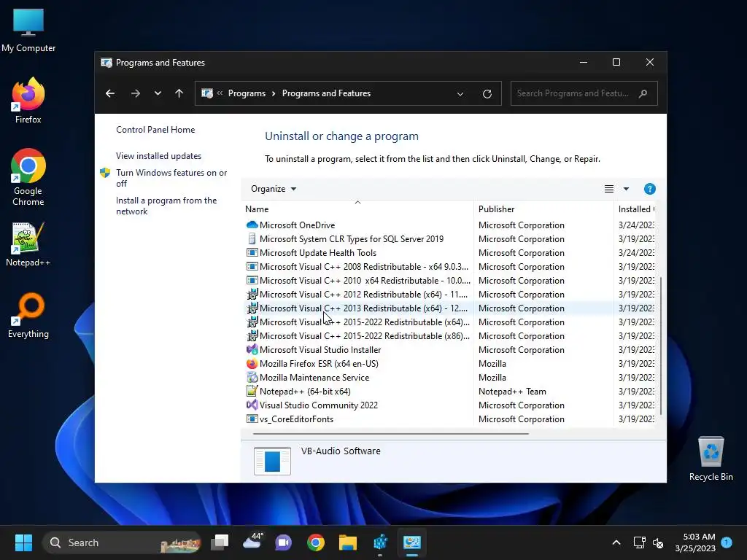Click the Programs breadcrumb in address bar
This screenshot has width=747, height=560.
tap(247, 93)
